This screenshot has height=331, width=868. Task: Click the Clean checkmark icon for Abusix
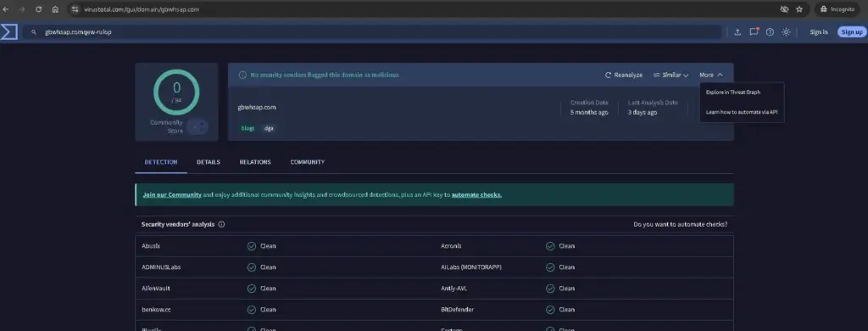point(251,246)
